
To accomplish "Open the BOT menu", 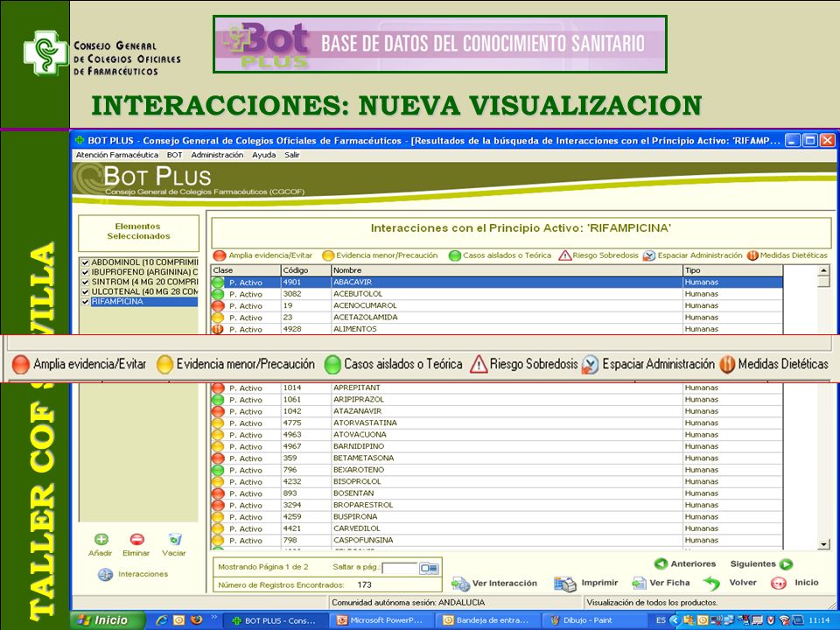I will coord(175,155).
